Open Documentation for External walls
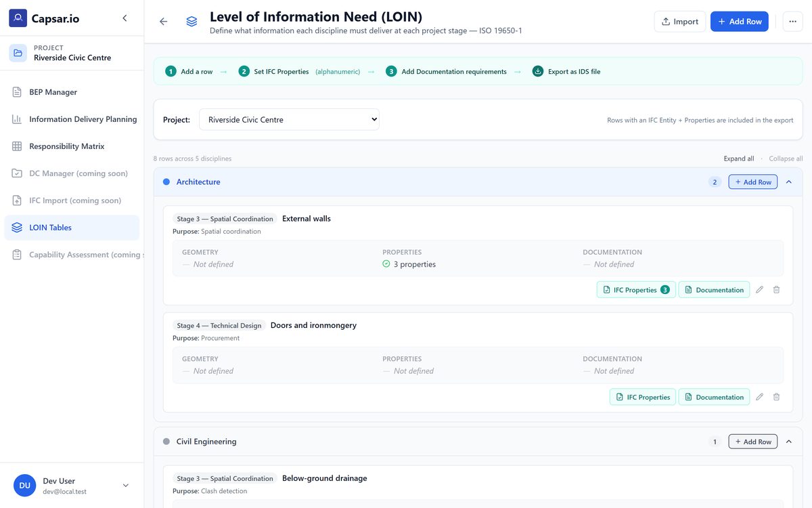 click(x=714, y=290)
